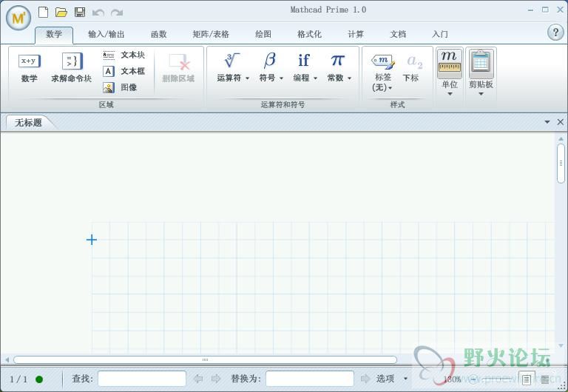Click find next arrow beside search field

pos(216,379)
